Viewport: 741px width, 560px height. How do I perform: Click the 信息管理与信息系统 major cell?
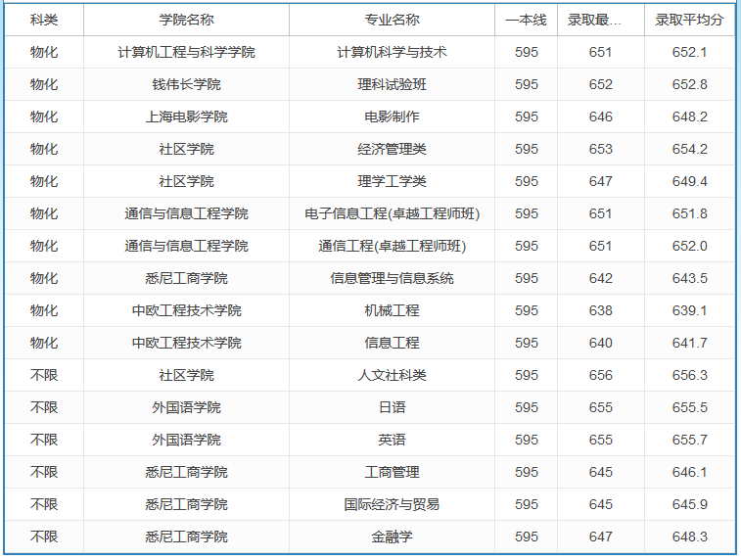[x=392, y=278]
